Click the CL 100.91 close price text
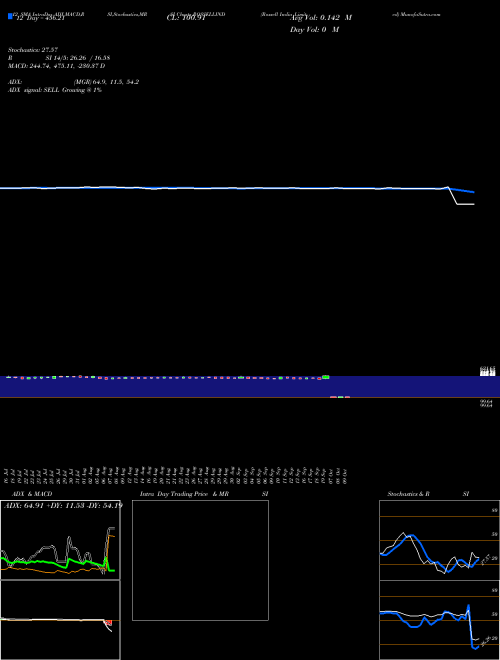 point(186,18)
